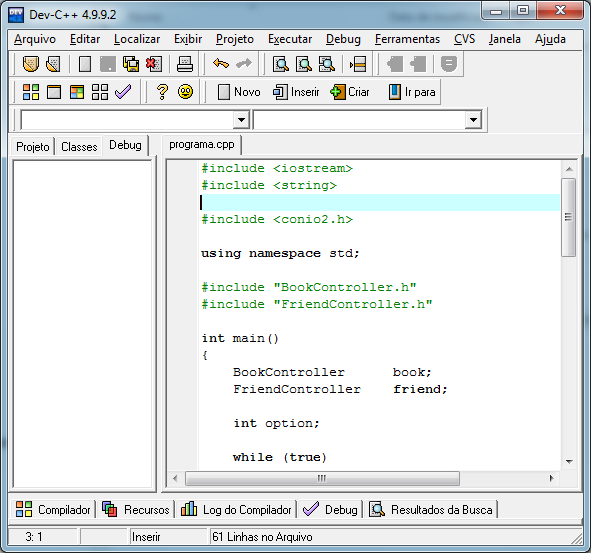Click the greyed-out Save icon
The width and height of the screenshot is (591, 553).
tap(108, 64)
